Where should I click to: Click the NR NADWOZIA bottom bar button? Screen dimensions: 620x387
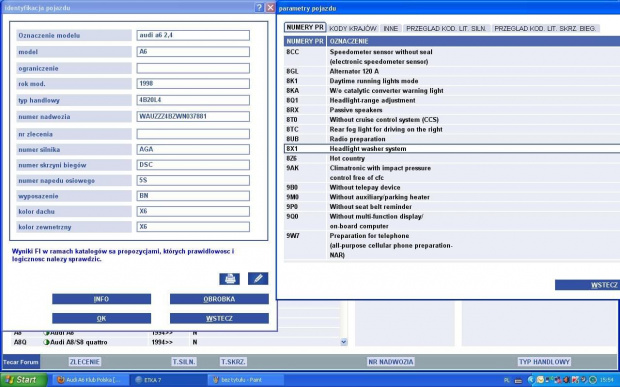click(391, 362)
